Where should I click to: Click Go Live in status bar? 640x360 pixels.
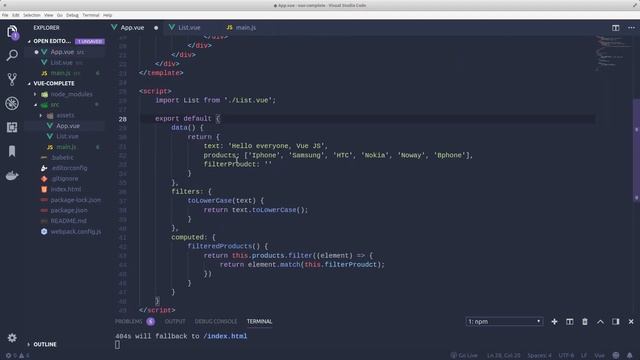click(464, 355)
